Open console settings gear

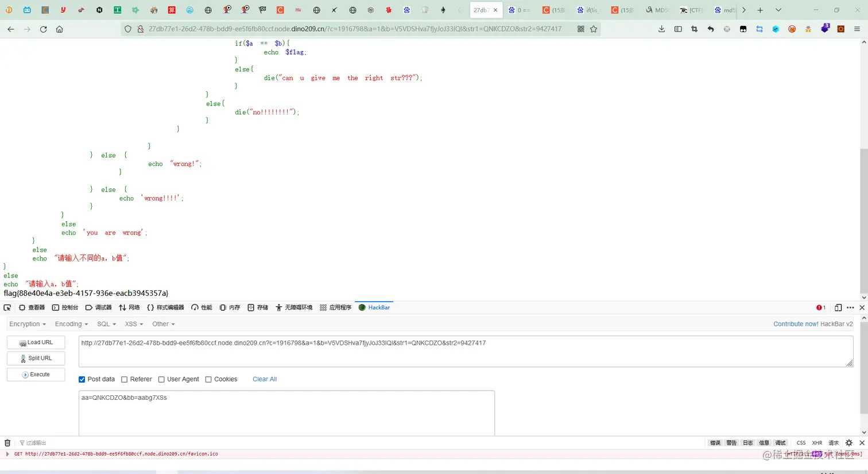tap(849, 442)
